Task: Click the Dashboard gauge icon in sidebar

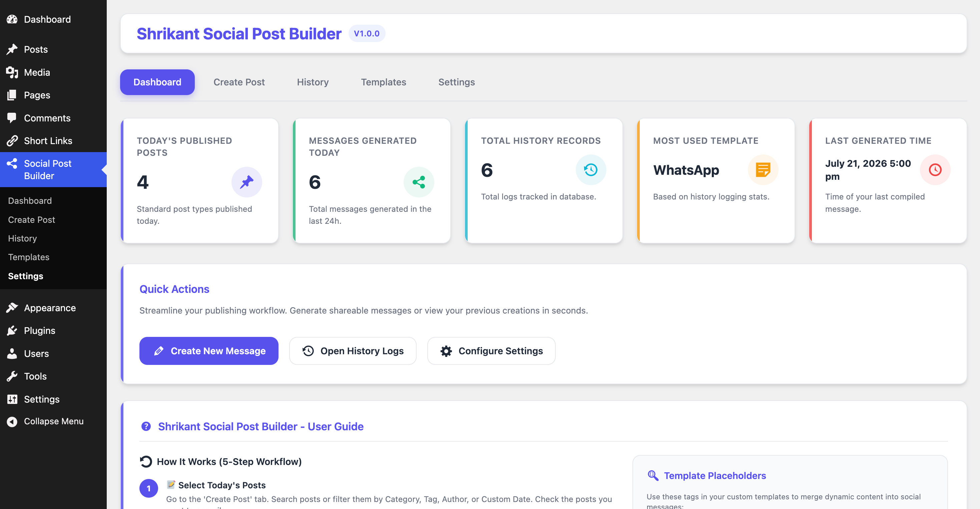Action: [12, 19]
